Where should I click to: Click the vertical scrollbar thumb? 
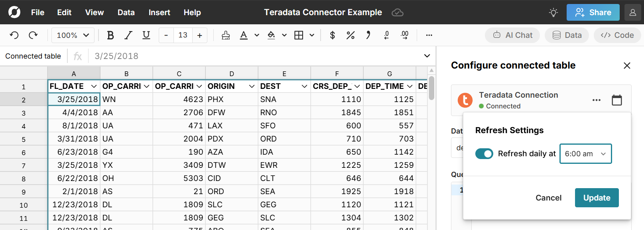(x=431, y=88)
